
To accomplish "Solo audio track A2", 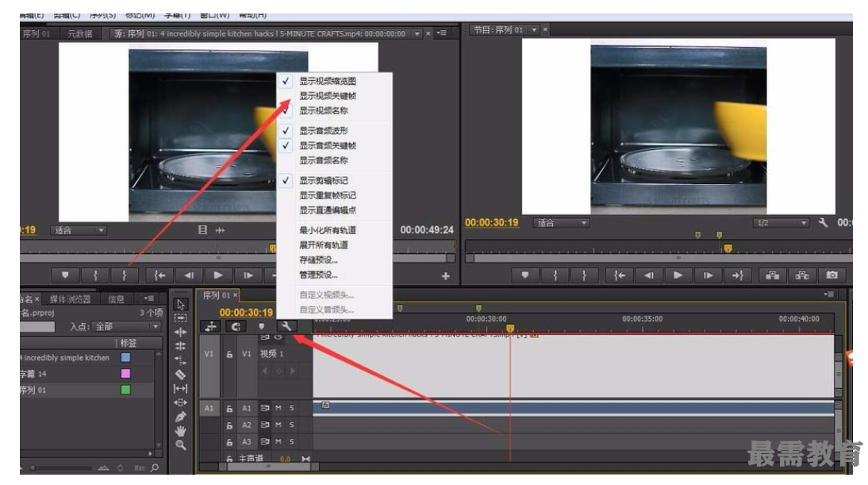I will (x=292, y=425).
